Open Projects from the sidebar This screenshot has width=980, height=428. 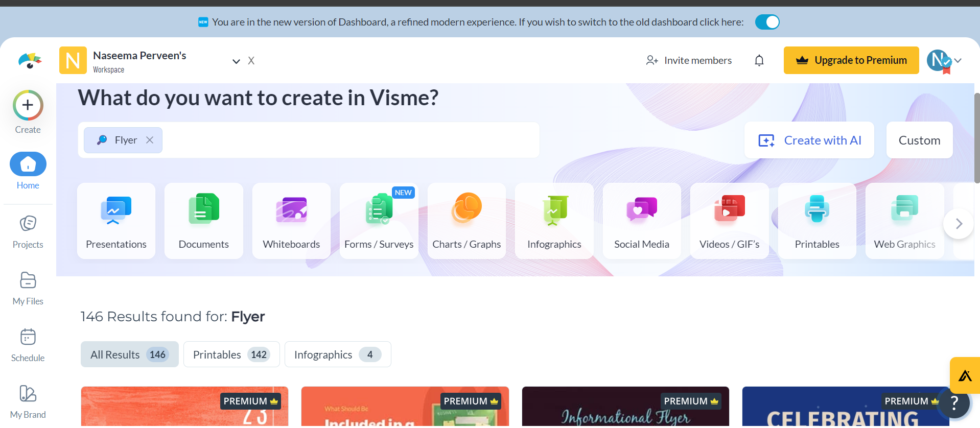[x=28, y=232]
